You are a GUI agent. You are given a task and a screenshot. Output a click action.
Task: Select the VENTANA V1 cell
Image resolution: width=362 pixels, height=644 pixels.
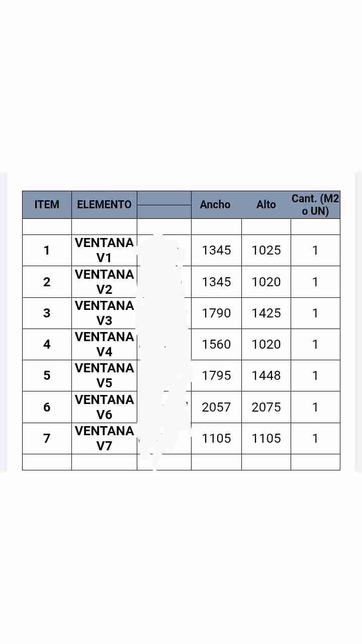(x=104, y=251)
